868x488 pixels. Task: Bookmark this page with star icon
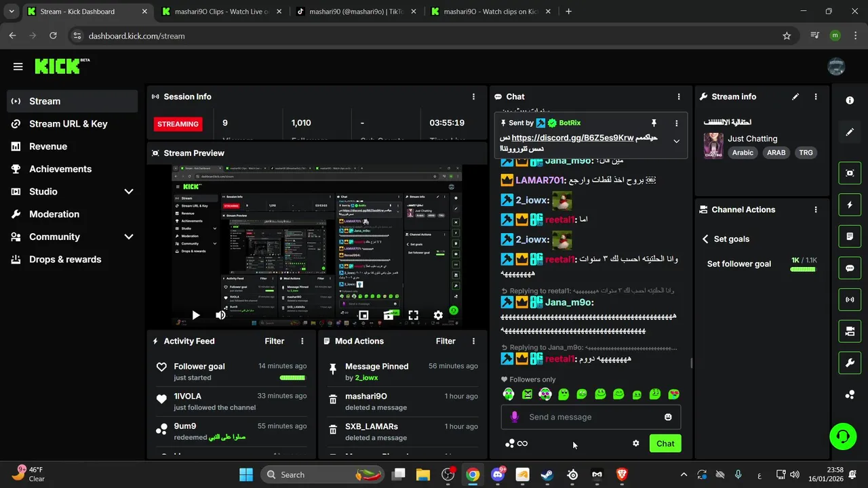pos(787,36)
